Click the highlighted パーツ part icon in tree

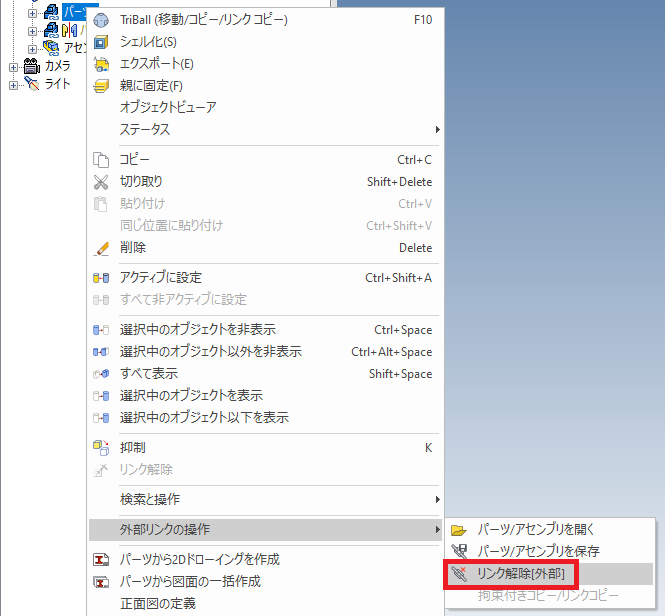coord(51,12)
